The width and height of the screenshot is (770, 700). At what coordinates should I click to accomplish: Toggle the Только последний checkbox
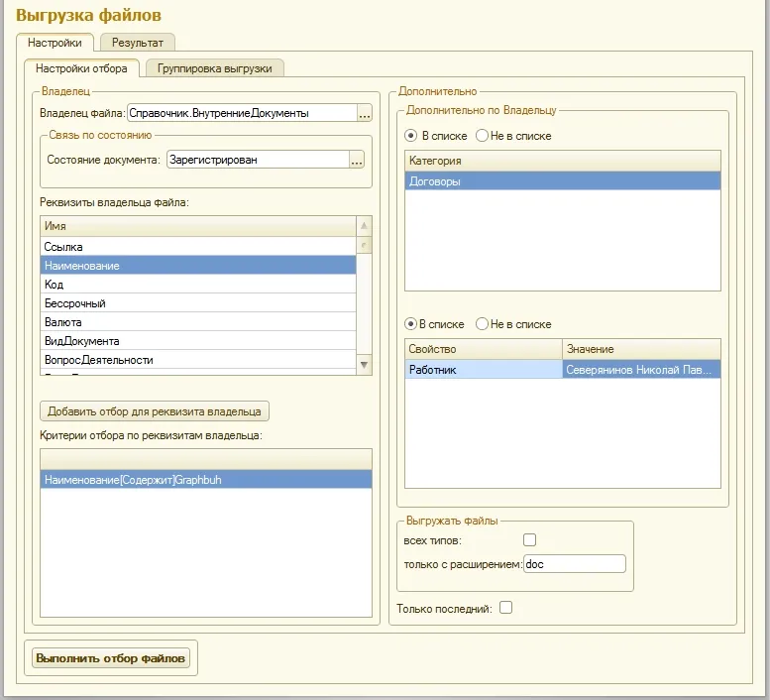[x=505, y=608]
